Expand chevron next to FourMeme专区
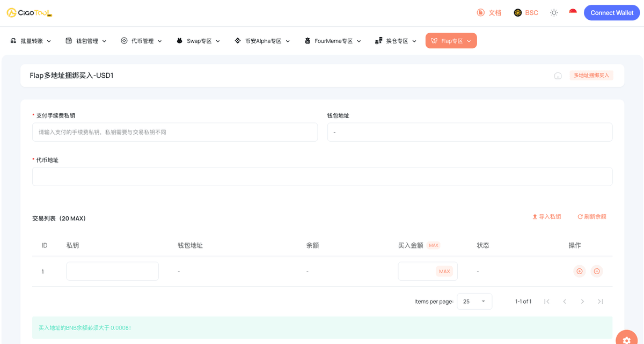 359,41
